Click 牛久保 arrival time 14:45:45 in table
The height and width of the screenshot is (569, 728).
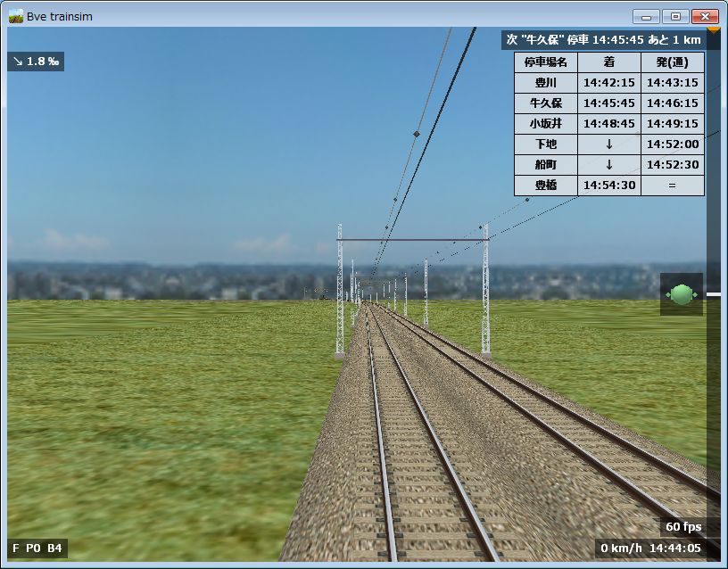tap(609, 103)
